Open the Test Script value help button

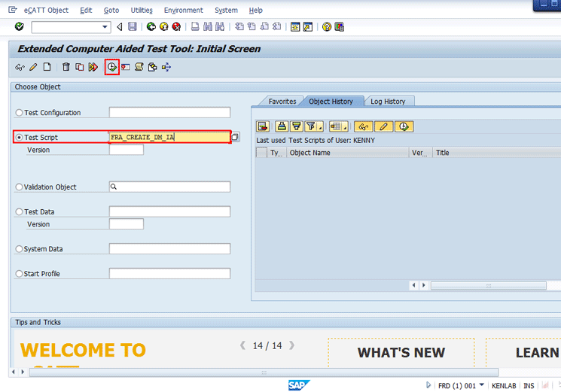[x=236, y=137]
